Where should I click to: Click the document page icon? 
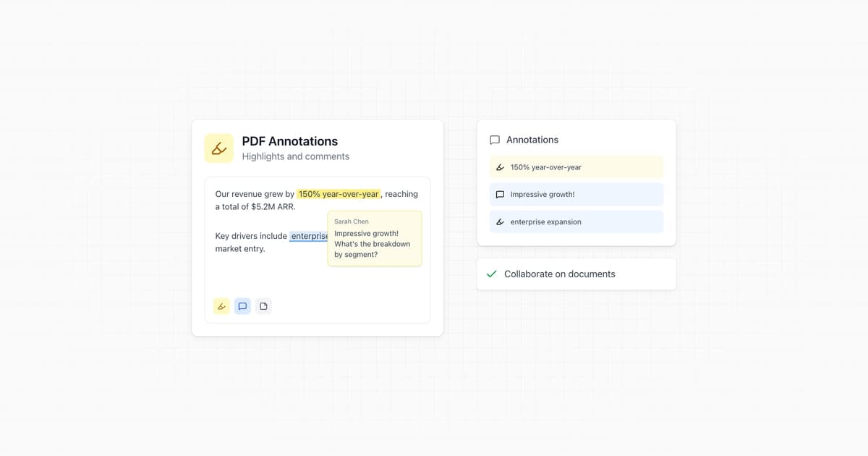(263, 305)
